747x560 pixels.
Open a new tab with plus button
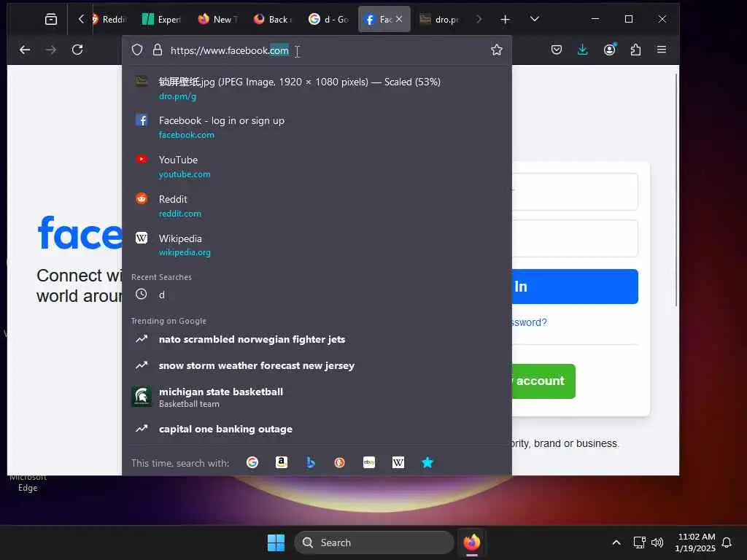coord(505,19)
